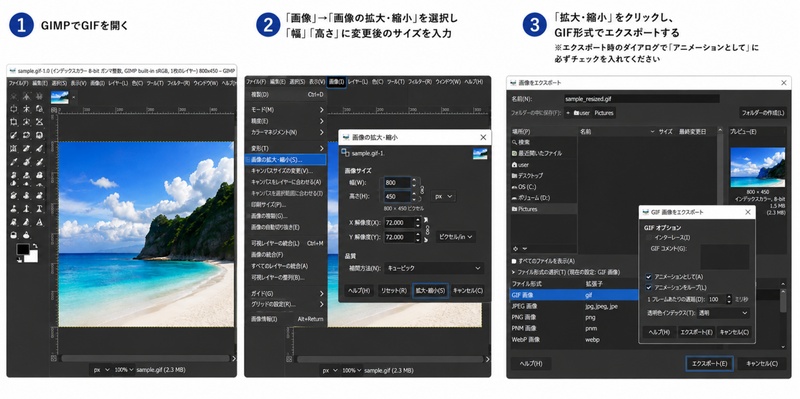The height and width of the screenshot is (399, 800).
Task: Click the home icon next to user in places
Action: [x=515, y=165]
